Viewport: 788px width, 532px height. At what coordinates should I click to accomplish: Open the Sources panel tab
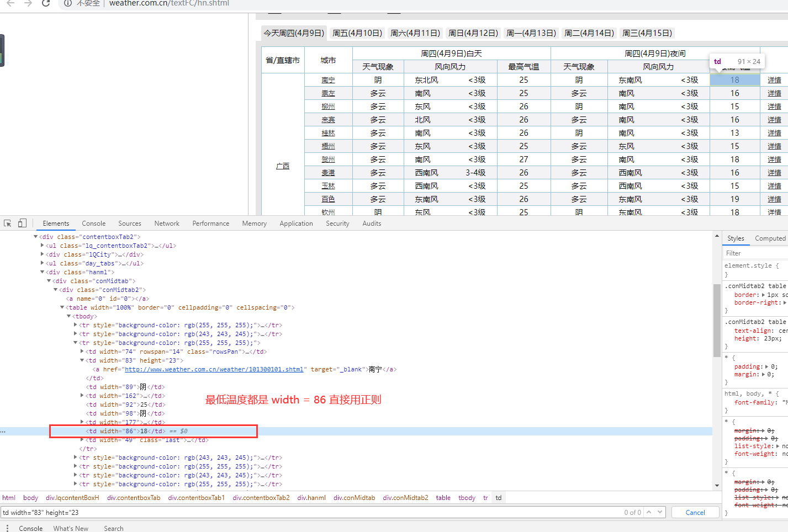tap(130, 224)
